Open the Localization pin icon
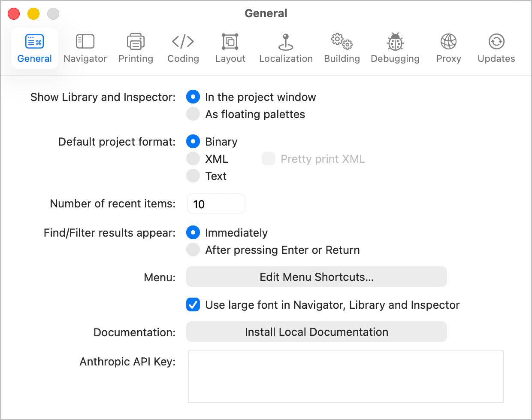Screen dimensions: 532x420 tap(286, 42)
